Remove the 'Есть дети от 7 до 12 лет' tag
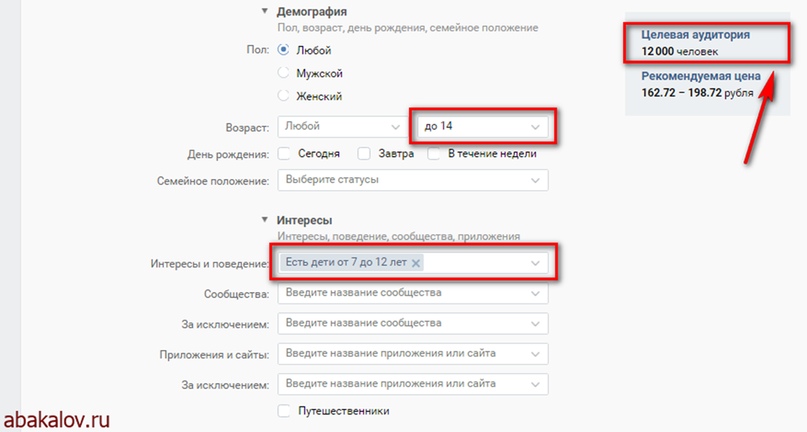 416,263
